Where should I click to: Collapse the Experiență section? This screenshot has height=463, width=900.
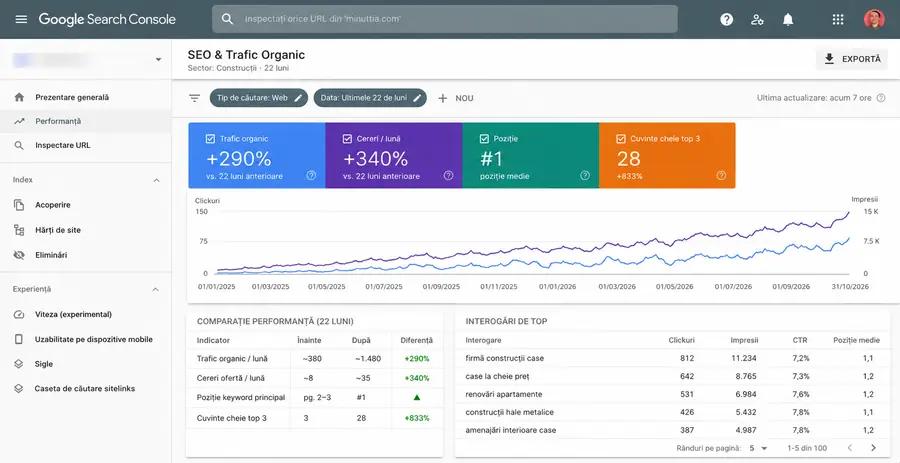tap(156, 290)
